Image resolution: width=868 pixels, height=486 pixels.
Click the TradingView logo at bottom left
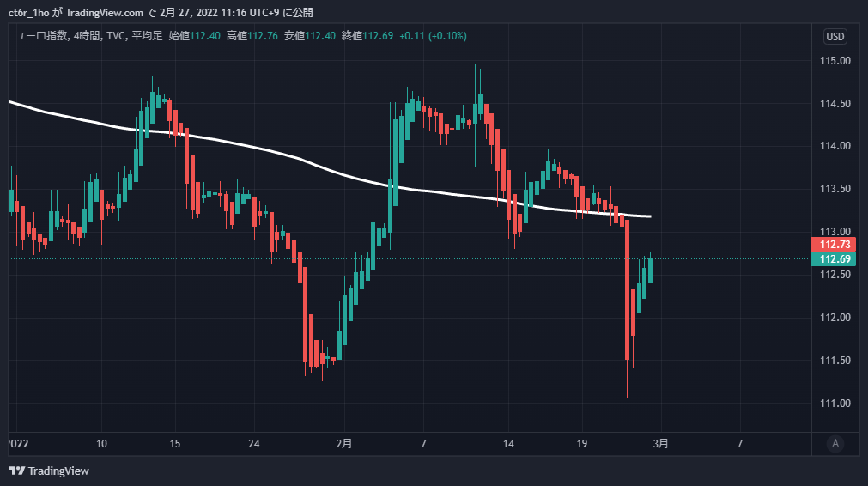coord(49,471)
